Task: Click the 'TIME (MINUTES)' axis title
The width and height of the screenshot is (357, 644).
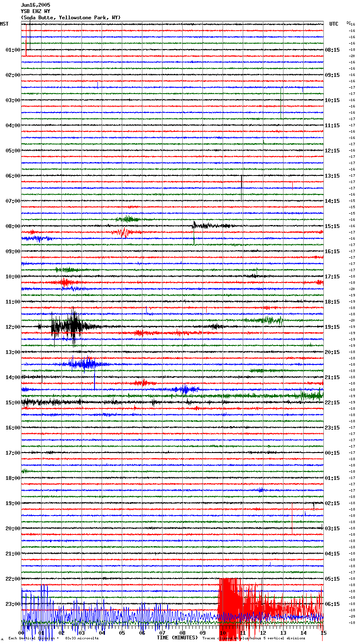Action: [177, 638]
